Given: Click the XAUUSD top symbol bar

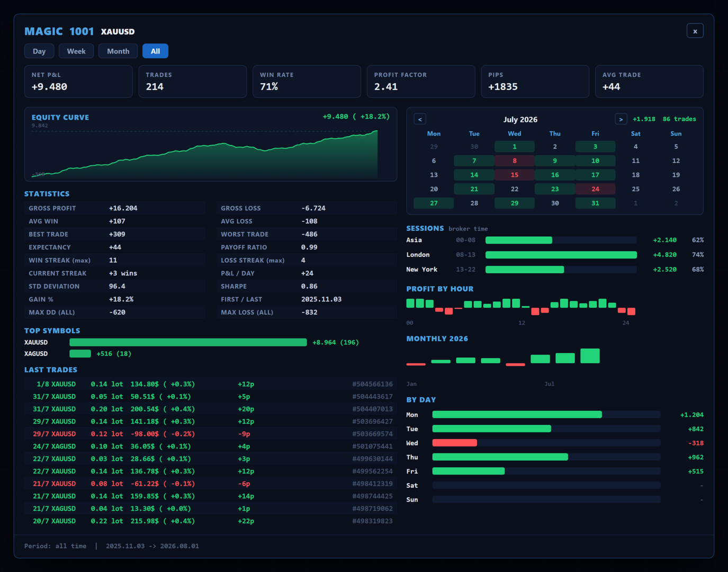Looking at the screenshot, I should (x=188, y=343).
